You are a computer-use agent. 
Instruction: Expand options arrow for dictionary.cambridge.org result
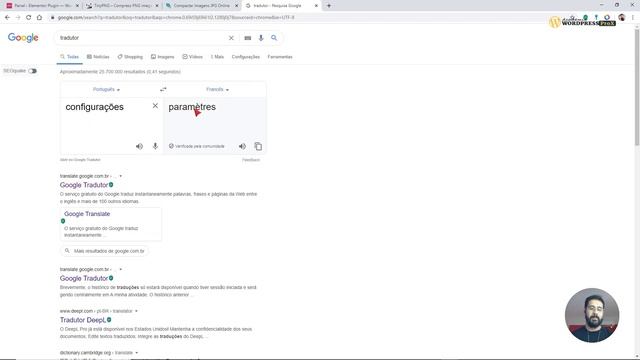coord(137,353)
